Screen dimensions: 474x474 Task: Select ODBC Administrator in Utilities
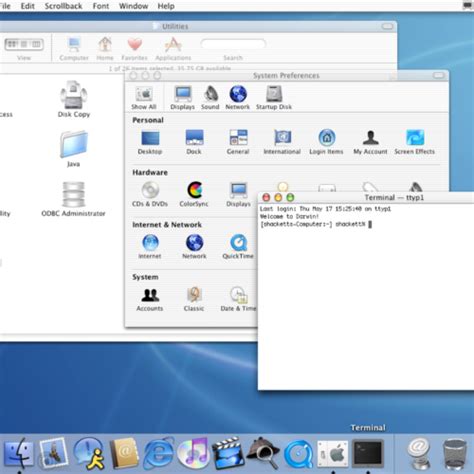pos(73,199)
